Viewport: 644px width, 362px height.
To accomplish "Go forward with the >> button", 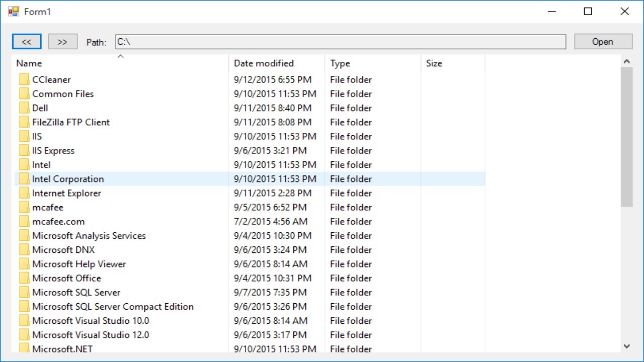I will click(x=62, y=42).
